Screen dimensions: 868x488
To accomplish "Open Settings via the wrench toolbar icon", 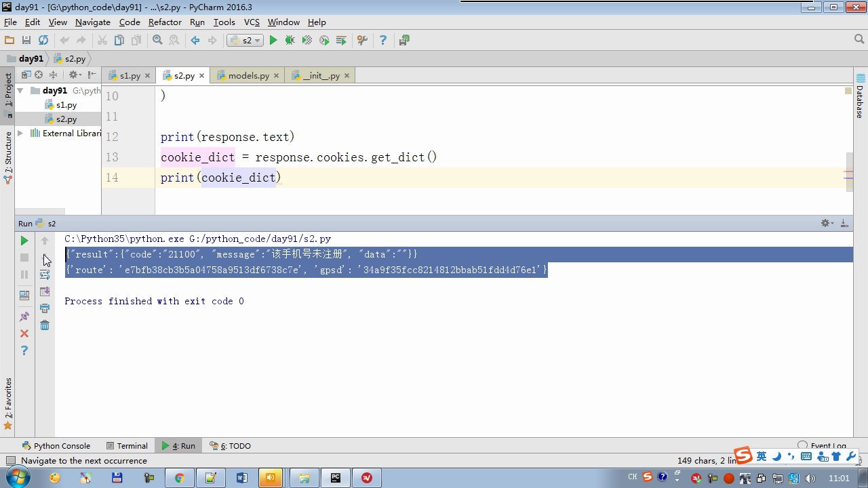I will click(x=362, y=41).
